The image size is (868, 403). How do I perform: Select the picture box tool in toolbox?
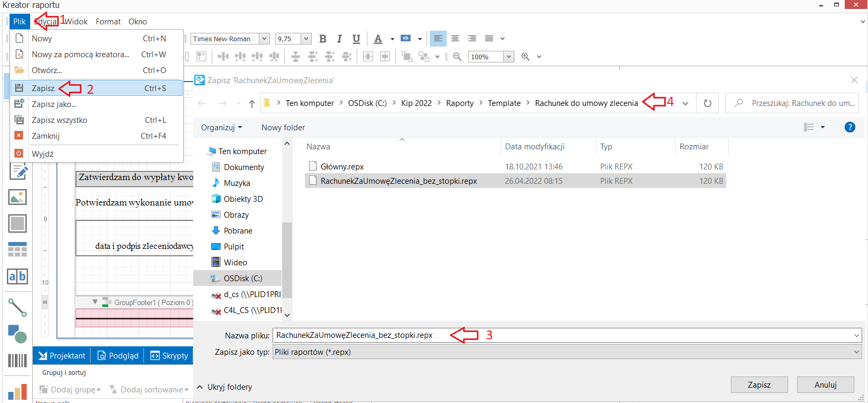(17, 197)
